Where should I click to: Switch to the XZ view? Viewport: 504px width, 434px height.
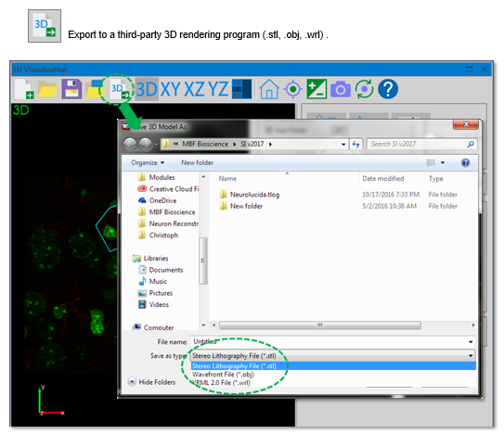(x=194, y=89)
